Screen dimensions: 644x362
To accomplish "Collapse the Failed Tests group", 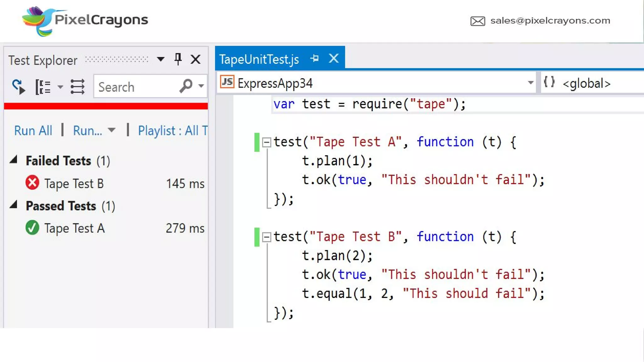I will [x=14, y=160].
